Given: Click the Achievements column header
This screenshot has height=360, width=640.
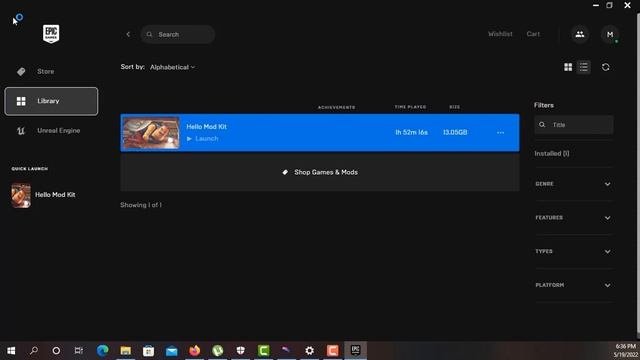Looking at the screenshot, I should click(336, 107).
